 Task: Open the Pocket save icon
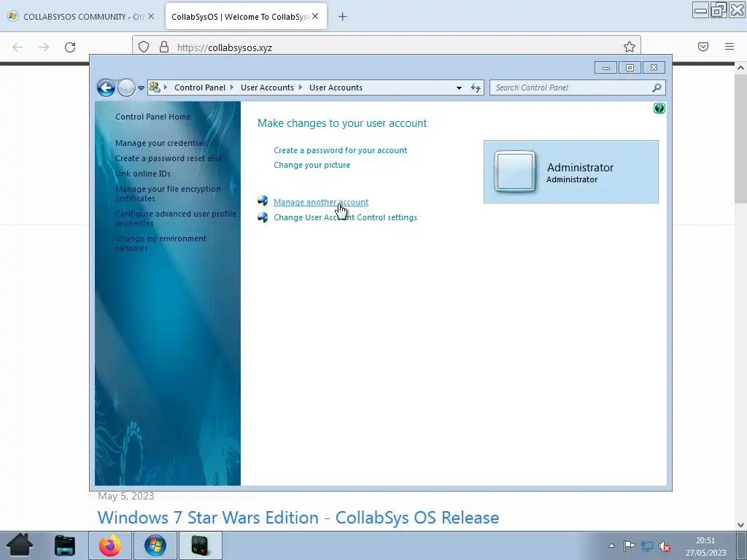tap(703, 47)
